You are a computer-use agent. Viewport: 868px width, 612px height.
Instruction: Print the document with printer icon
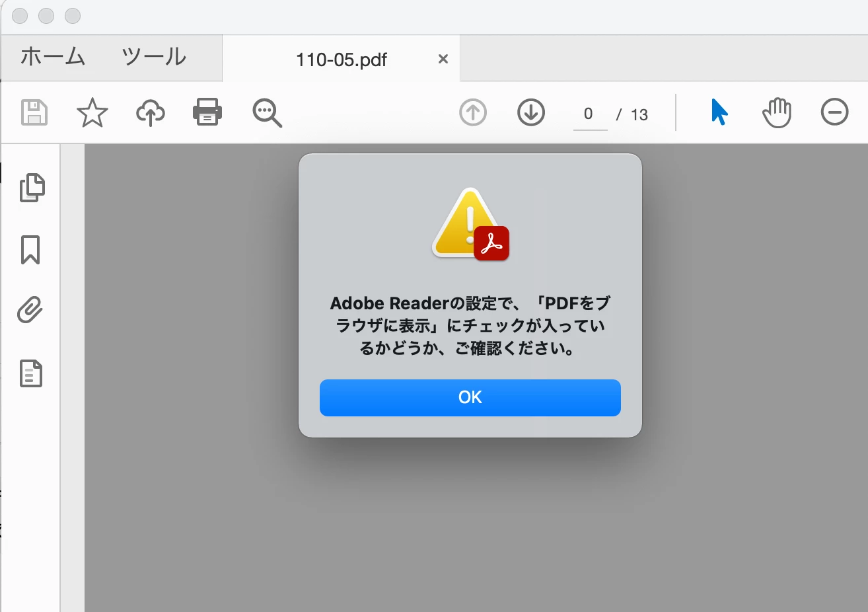click(x=207, y=112)
